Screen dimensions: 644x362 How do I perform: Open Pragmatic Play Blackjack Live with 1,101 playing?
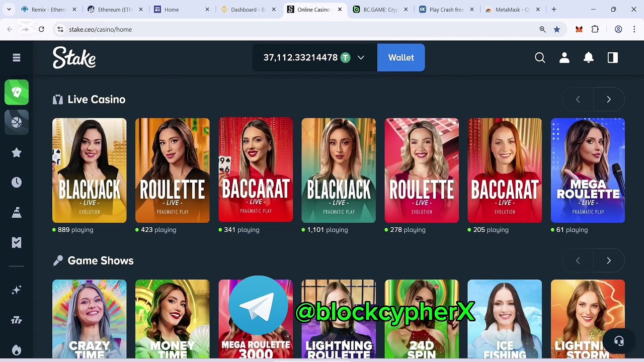click(x=339, y=170)
